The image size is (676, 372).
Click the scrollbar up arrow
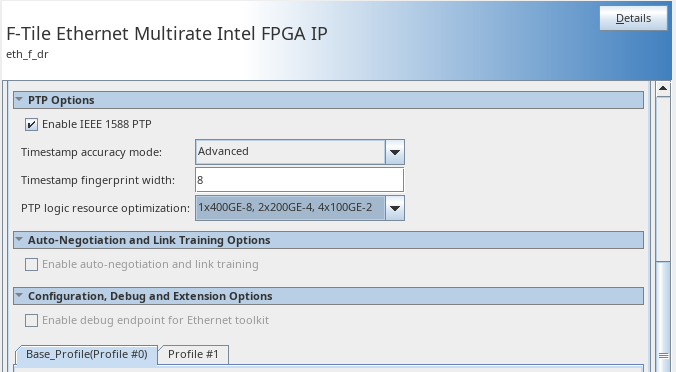[x=663, y=88]
